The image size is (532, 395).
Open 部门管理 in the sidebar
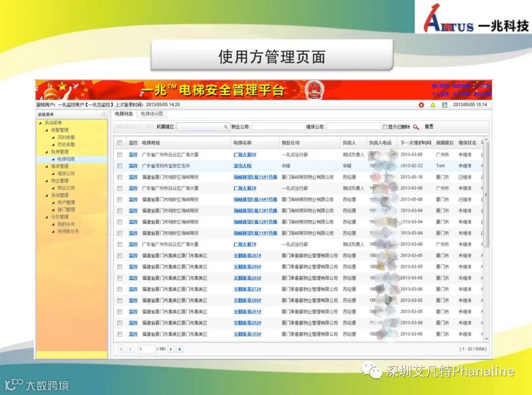(x=66, y=210)
